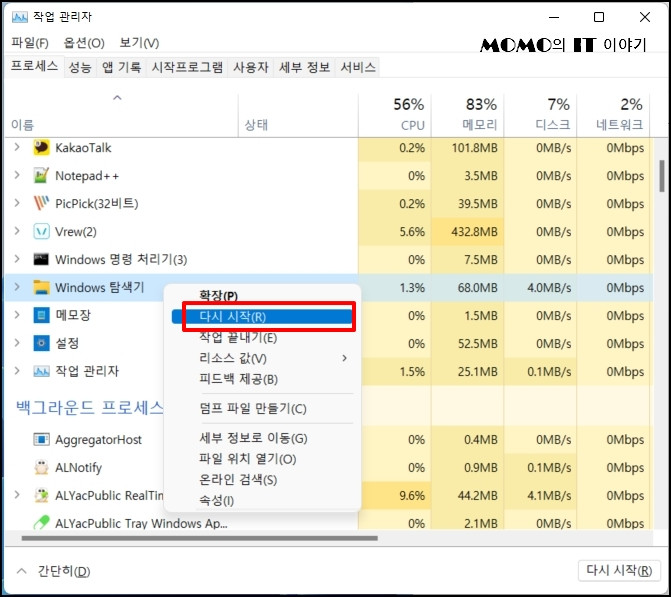Sort by the CPU column header
Viewport: 671px width, 597px height.
pyautogui.click(x=395, y=115)
